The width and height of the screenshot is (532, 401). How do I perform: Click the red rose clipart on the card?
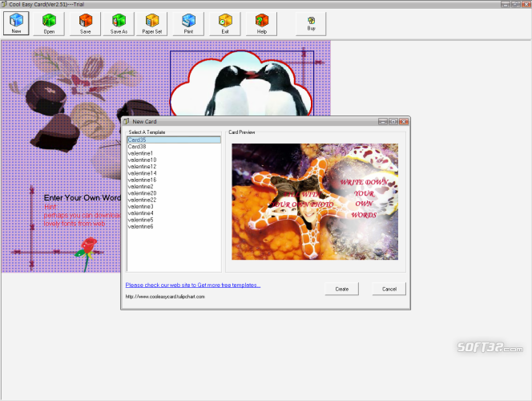87,253
